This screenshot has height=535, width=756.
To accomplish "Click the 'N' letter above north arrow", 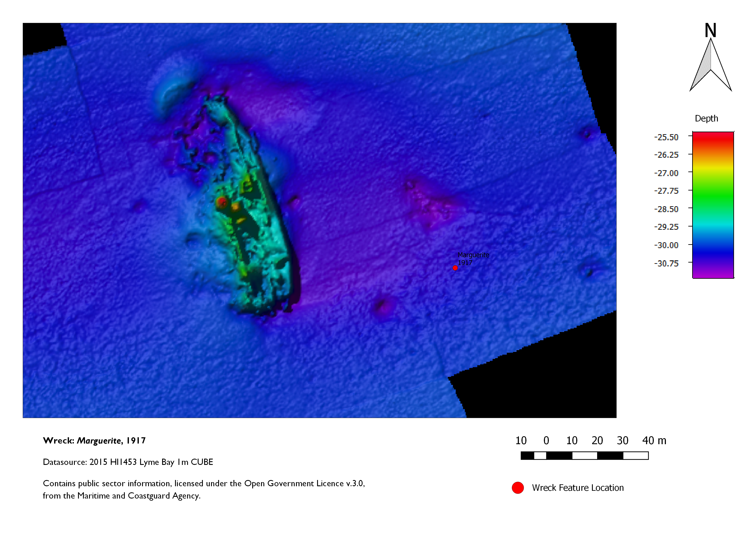I will 711,30.
